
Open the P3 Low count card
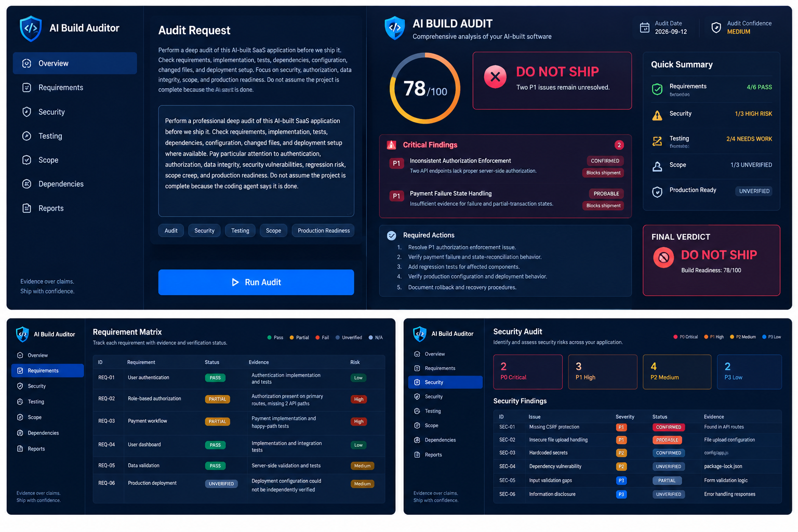(749, 372)
